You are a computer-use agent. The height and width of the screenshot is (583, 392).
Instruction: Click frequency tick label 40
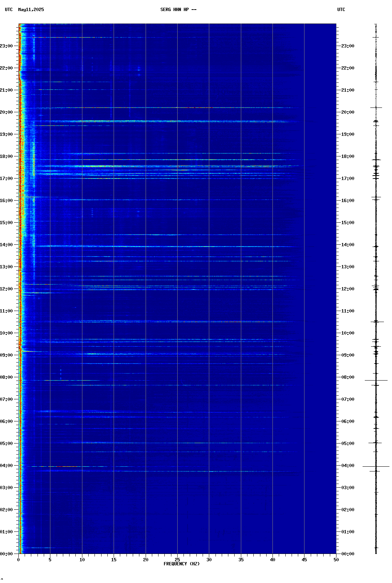(x=272, y=560)
